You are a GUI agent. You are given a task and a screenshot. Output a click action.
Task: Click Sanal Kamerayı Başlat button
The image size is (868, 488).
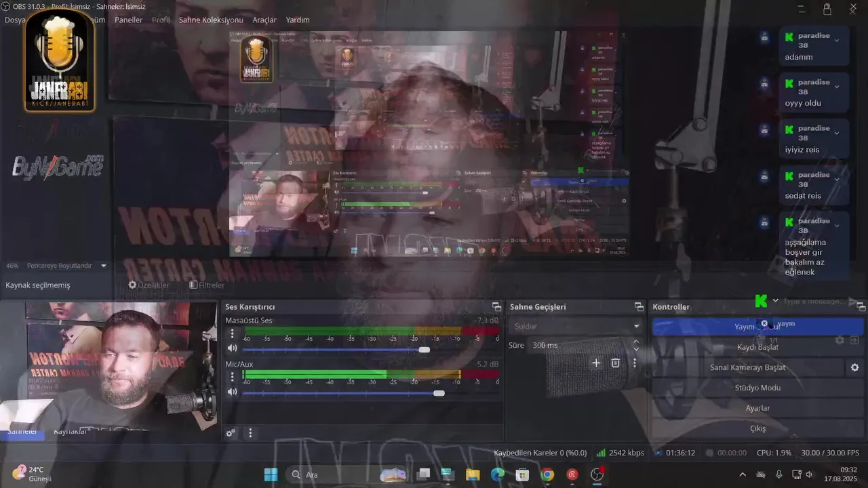pyautogui.click(x=748, y=367)
